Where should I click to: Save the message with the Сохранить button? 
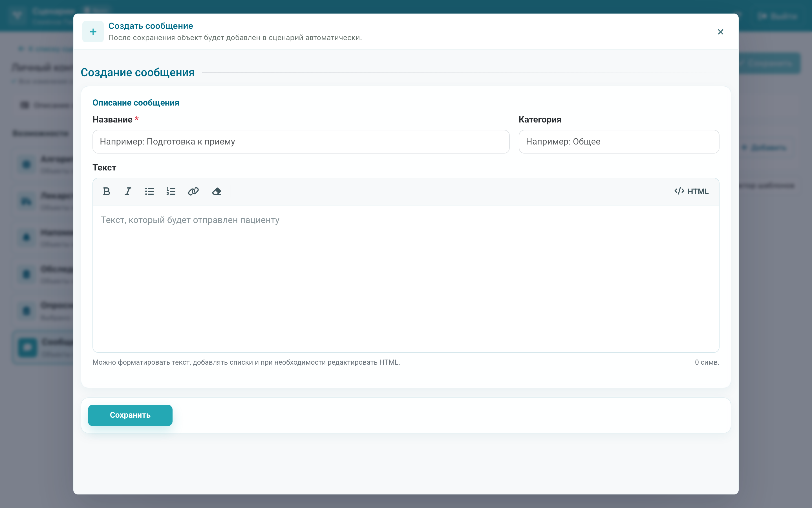pos(130,415)
